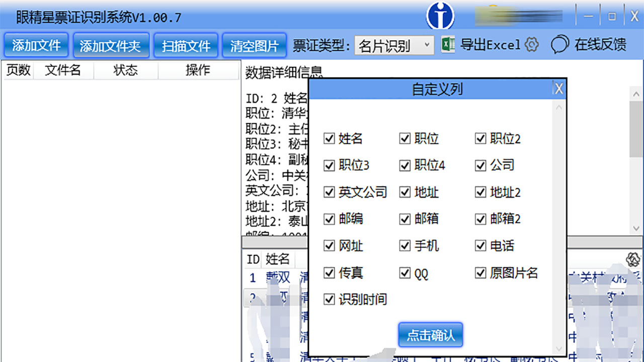
Task: Toggle the 识别时间 checkbox
Action: pyautogui.click(x=329, y=300)
